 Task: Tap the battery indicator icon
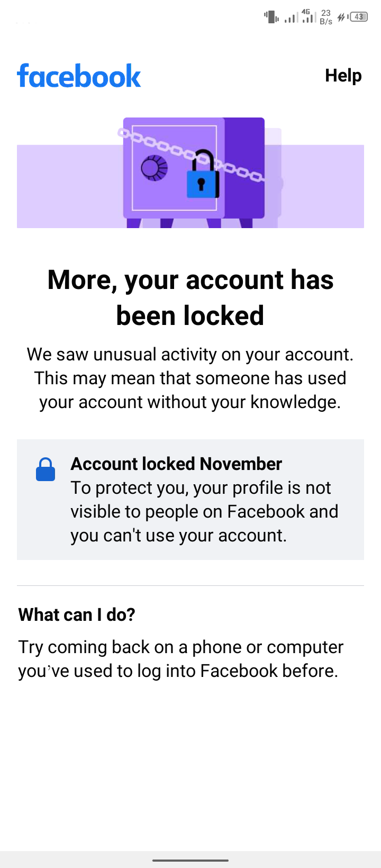tap(359, 17)
